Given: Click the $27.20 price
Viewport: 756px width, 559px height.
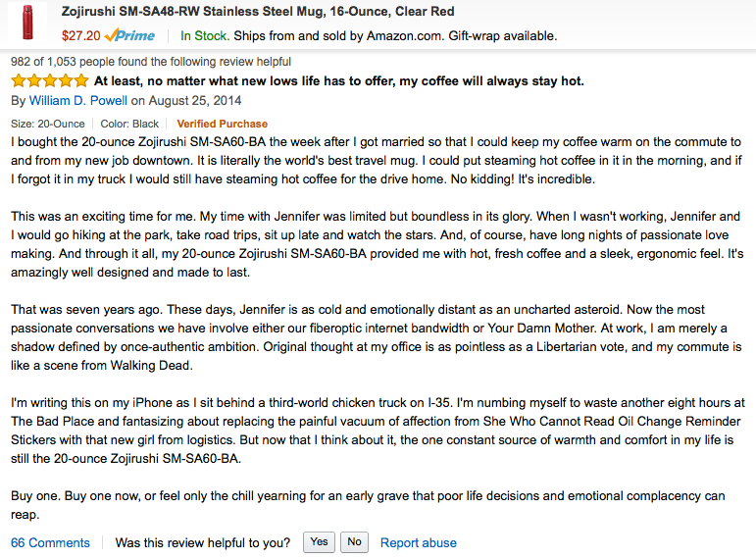Looking at the screenshot, I should (x=80, y=36).
